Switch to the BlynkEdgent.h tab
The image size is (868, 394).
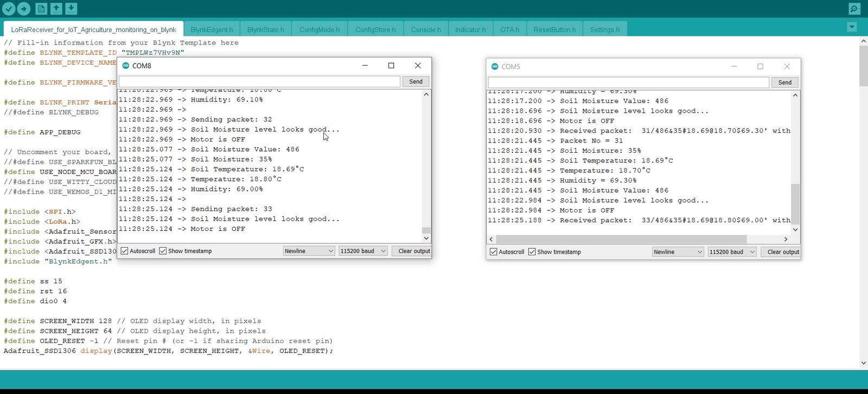212,30
